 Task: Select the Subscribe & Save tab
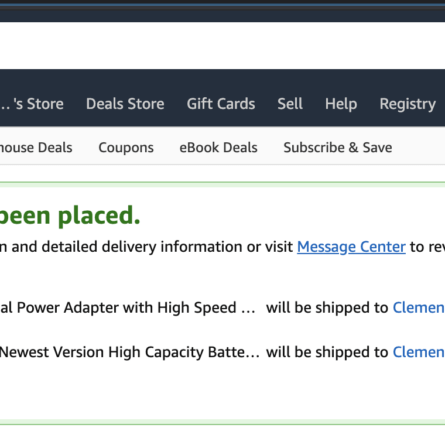point(338,147)
